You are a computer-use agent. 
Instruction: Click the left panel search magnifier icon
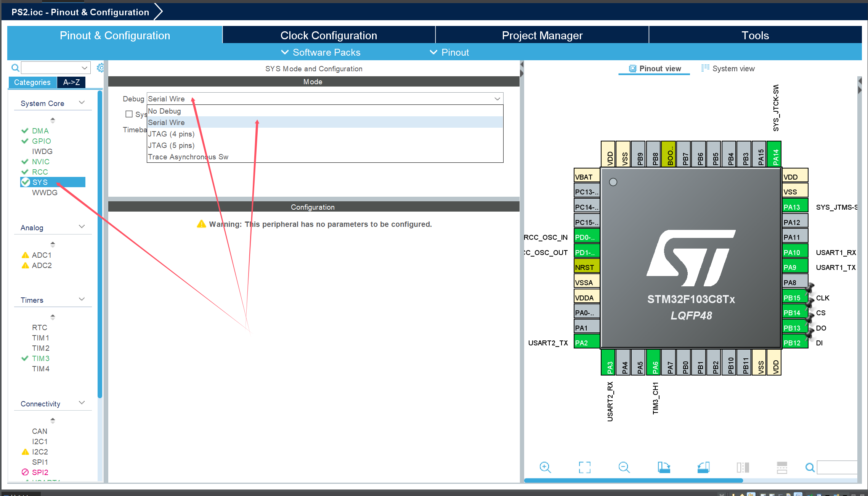[15, 68]
